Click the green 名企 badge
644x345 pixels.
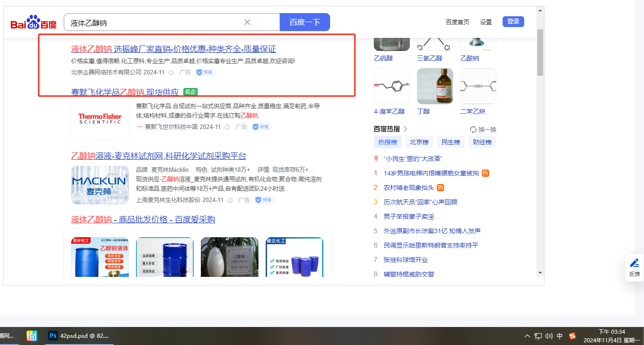pyautogui.click(x=190, y=92)
